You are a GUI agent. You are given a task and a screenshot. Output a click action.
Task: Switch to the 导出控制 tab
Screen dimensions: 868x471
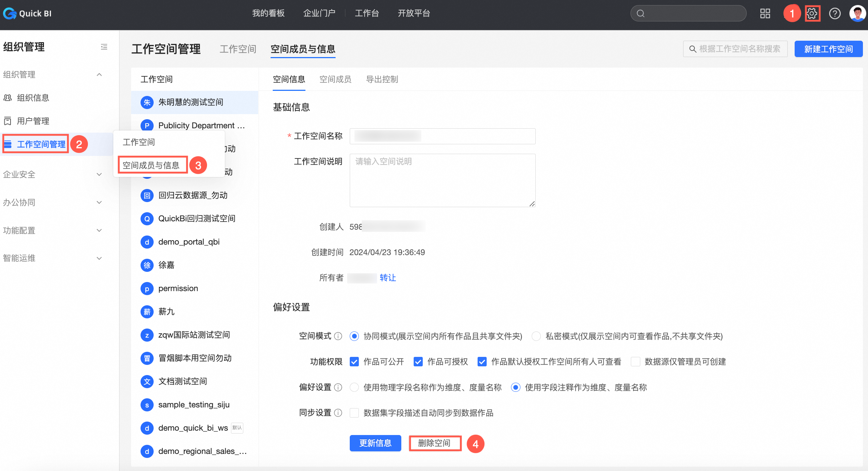click(x=382, y=79)
